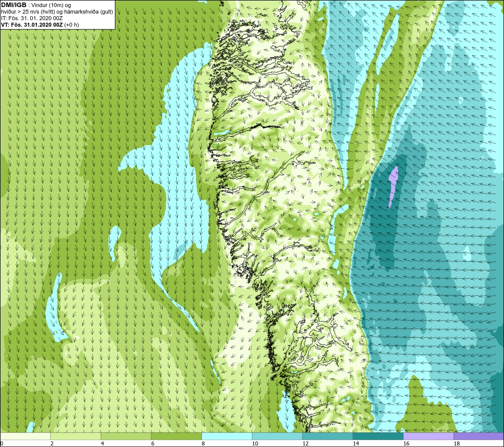This screenshot has width=504, height=447.
Task: Click the cyan 10–12 legend swatch
Action: [x=277, y=436]
